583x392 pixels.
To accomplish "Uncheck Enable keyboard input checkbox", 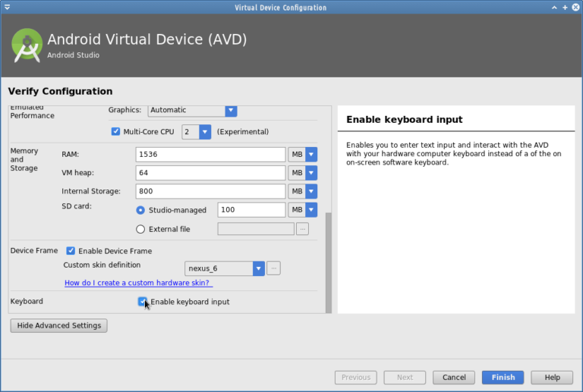I will (143, 302).
